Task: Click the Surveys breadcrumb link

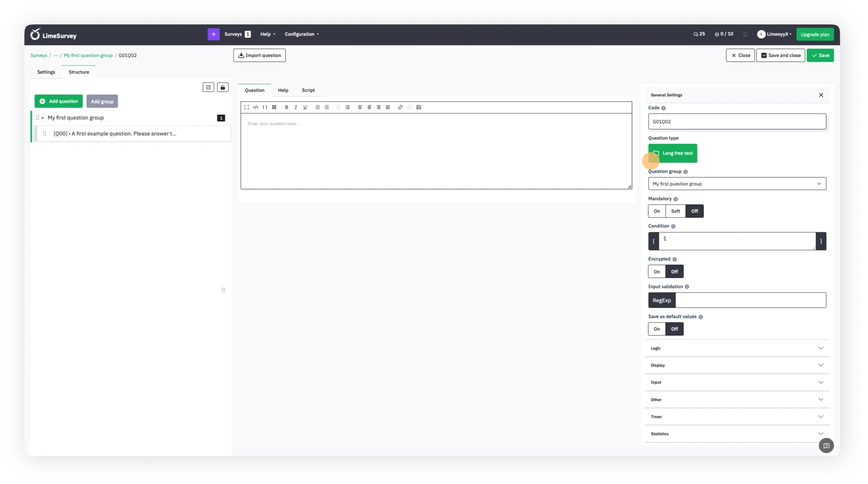Action: (x=39, y=55)
